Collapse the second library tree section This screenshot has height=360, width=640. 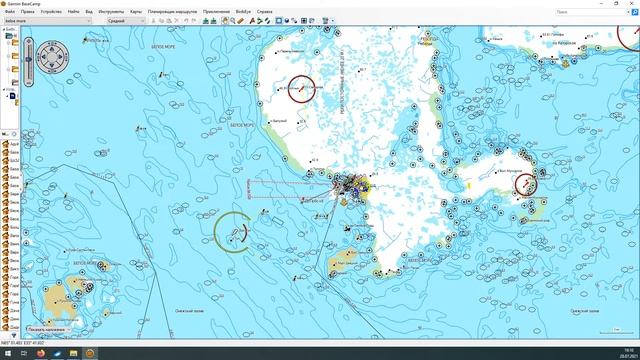(x=4, y=89)
